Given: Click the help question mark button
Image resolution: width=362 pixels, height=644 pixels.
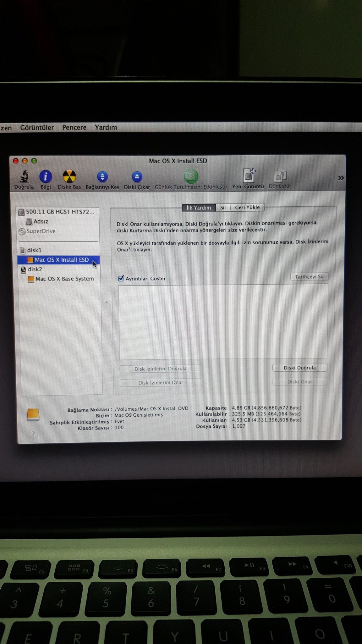Looking at the screenshot, I should point(33,434).
